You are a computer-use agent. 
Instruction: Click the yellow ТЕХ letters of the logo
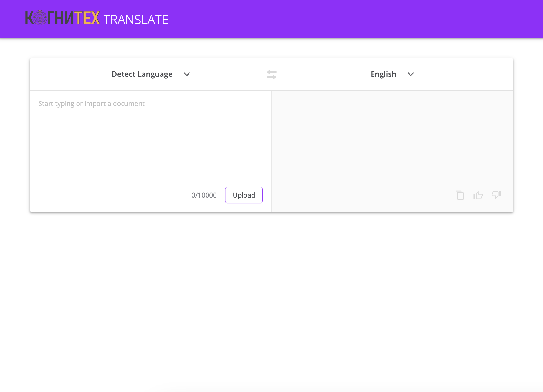pyautogui.click(x=87, y=18)
